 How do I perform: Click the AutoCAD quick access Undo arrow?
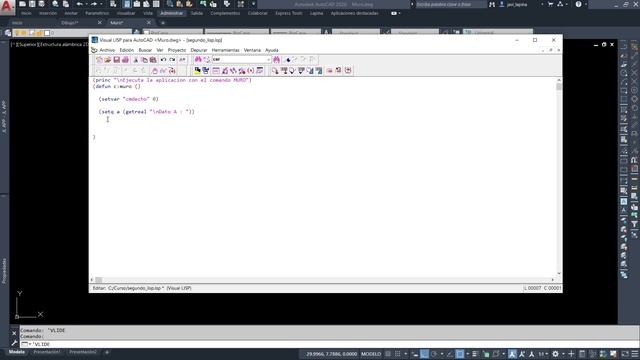[80, 4]
